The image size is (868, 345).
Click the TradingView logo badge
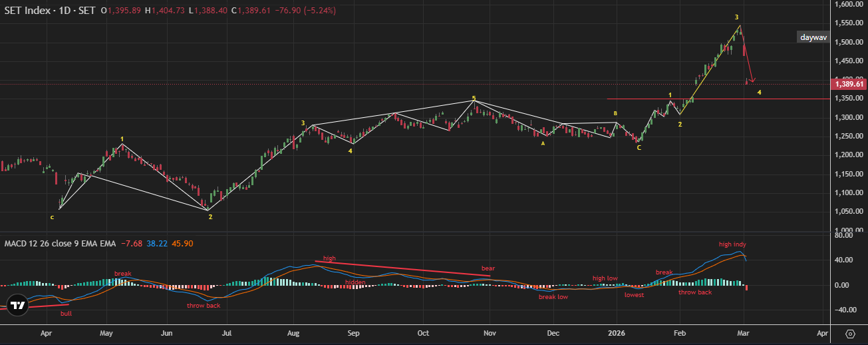(x=17, y=306)
